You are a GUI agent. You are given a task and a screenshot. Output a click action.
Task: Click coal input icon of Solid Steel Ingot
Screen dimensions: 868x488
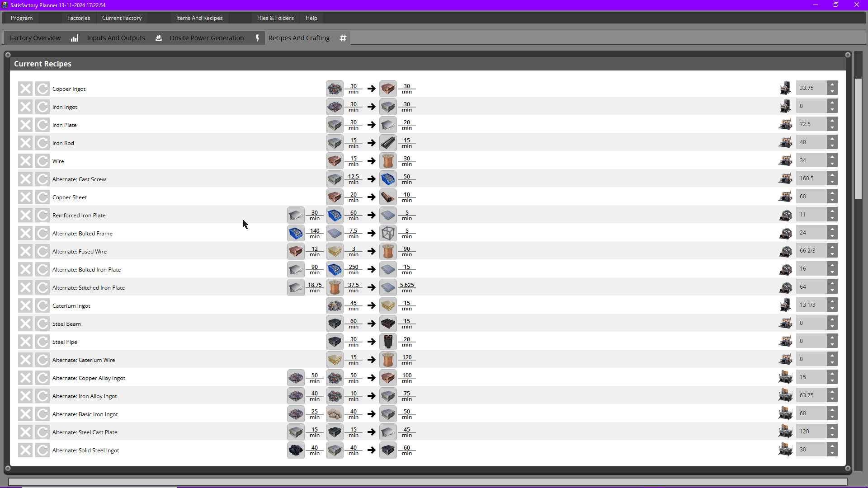coord(296,450)
